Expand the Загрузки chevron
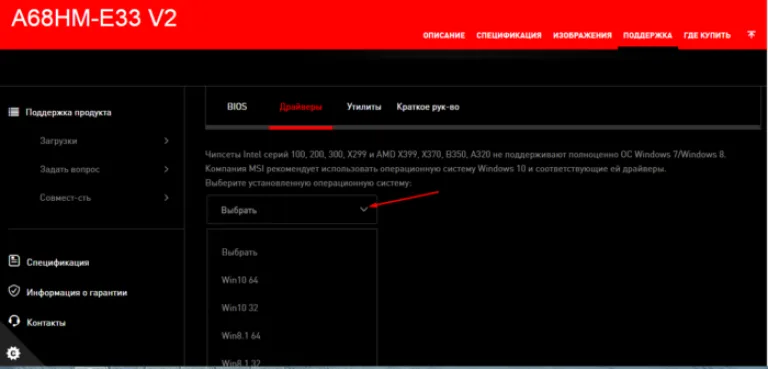The width and height of the screenshot is (768, 369). 167,141
